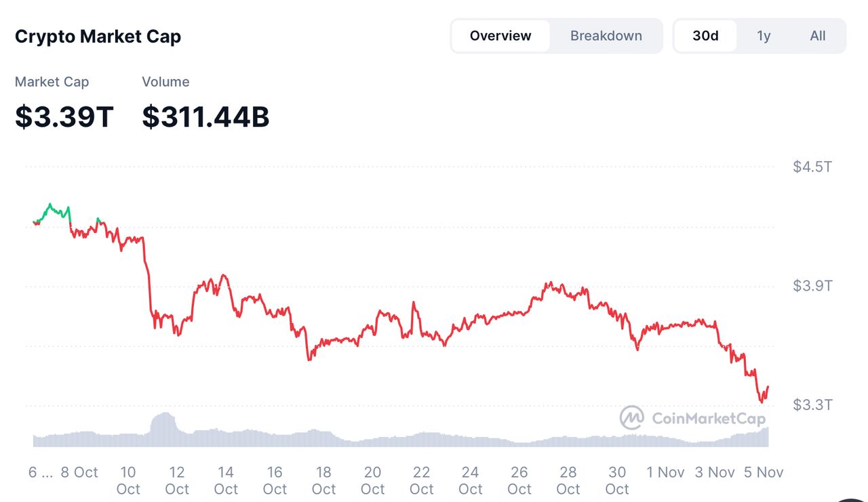Switch to the Overview tab
The width and height of the screenshot is (868, 502).
point(500,36)
